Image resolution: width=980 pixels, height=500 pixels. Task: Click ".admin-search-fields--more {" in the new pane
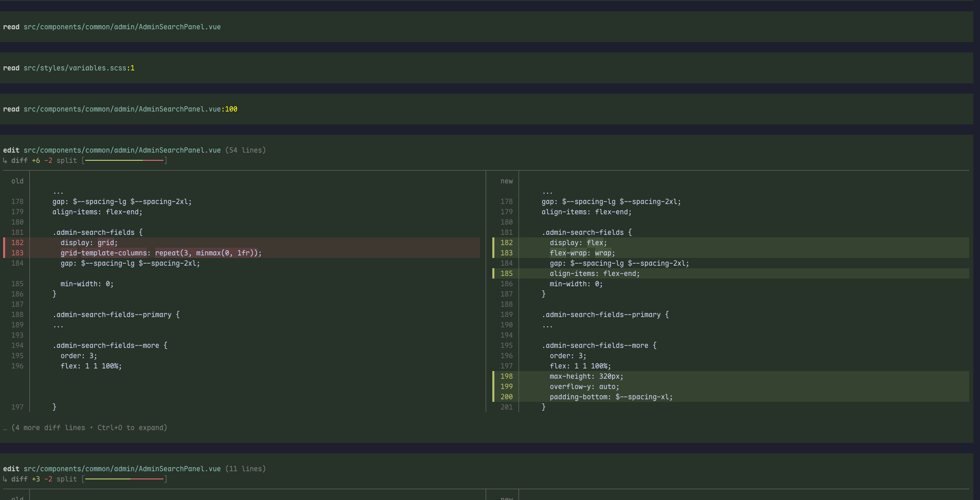click(x=599, y=345)
